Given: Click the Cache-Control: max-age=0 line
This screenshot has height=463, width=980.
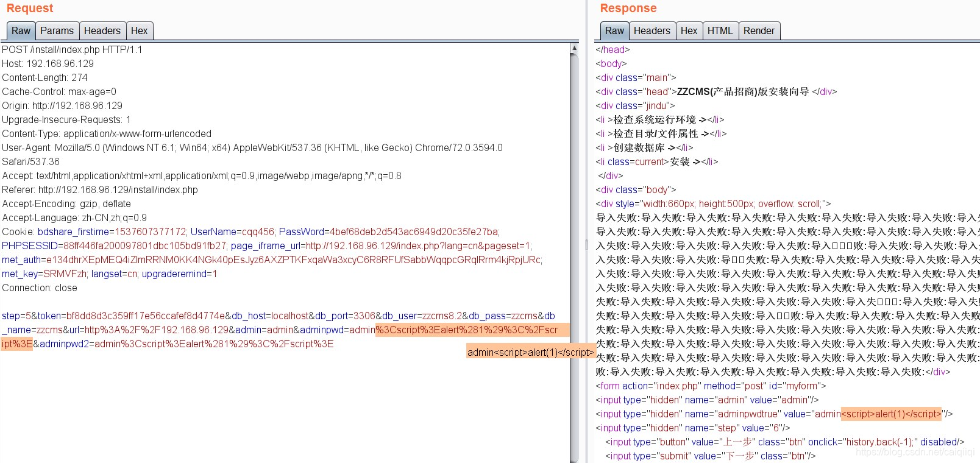Looking at the screenshot, I should (x=59, y=91).
